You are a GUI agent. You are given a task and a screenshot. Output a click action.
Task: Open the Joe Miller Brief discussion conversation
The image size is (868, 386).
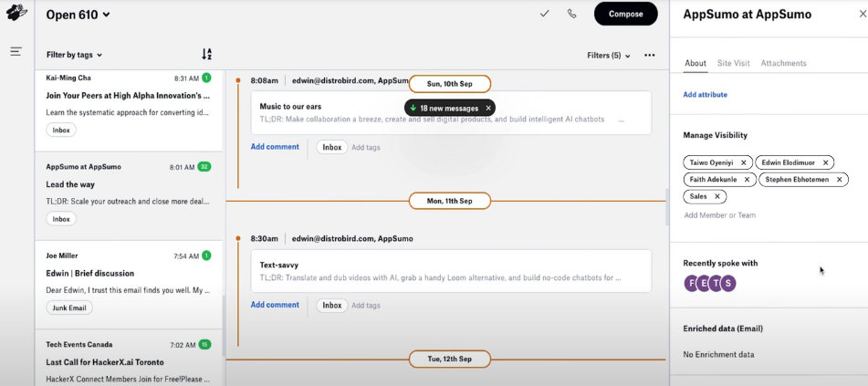coord(129,285)
